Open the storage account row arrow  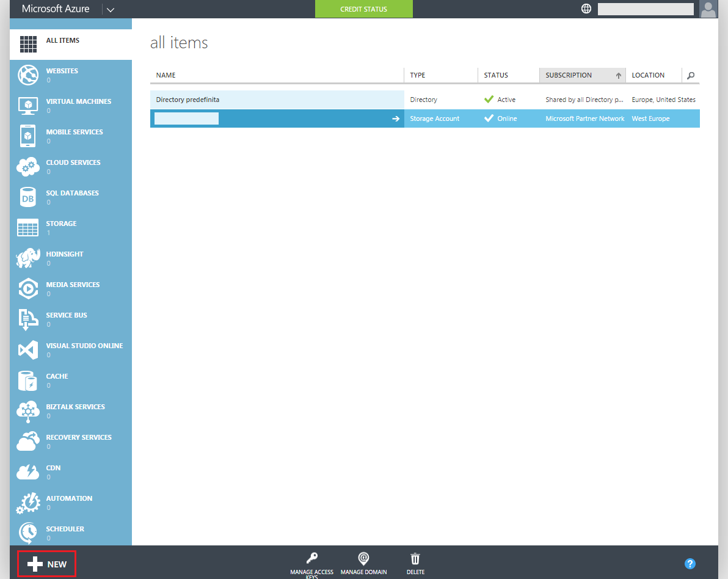(x=395, y=118)
